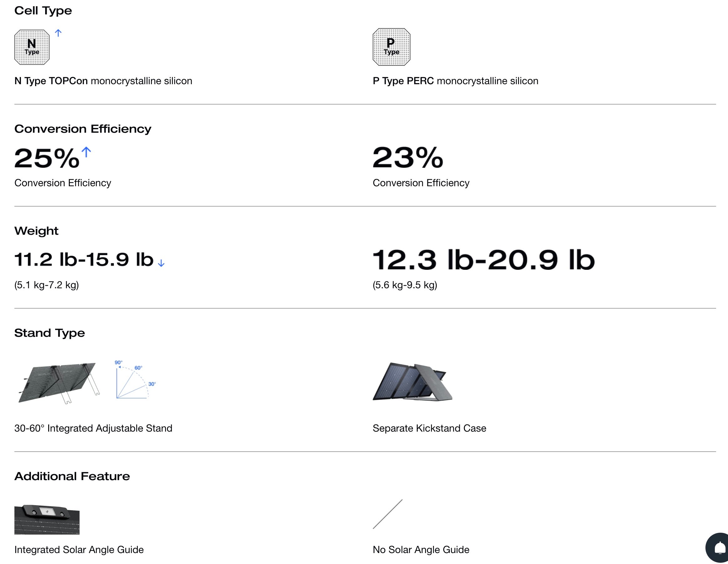728x564 pixels.
Task: Click the N Type cell icon
Action: (32, 47)
